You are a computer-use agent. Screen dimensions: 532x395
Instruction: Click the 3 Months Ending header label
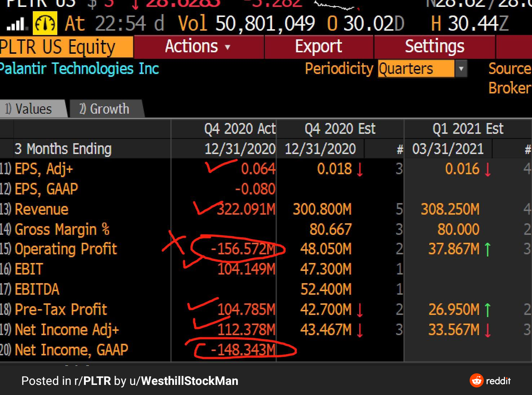[63, 149]
